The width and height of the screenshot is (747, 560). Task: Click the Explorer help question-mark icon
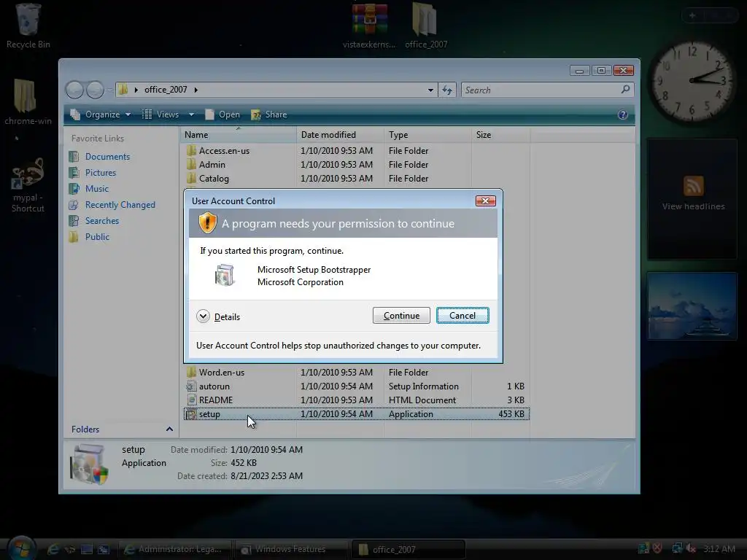622,114
